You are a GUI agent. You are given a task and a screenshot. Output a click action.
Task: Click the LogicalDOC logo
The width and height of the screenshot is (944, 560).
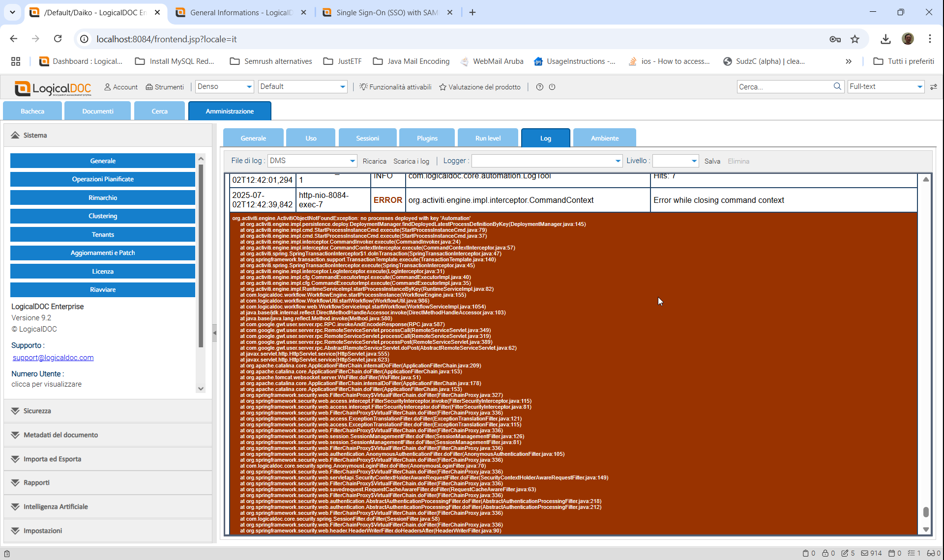coord(53,88)
